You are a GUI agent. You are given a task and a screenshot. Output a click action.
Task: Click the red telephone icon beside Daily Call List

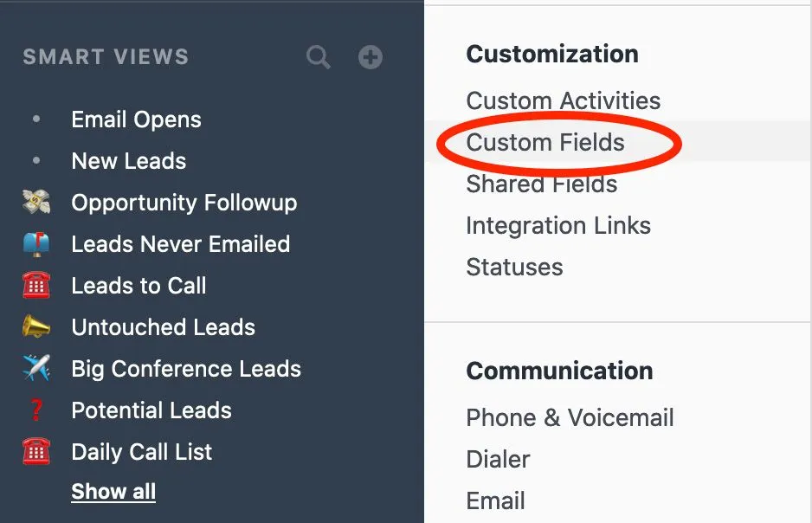(36, 452)
